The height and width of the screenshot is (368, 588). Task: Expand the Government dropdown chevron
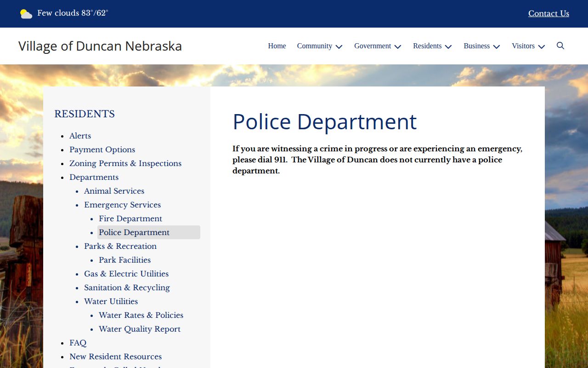click(x=398, y=46)
